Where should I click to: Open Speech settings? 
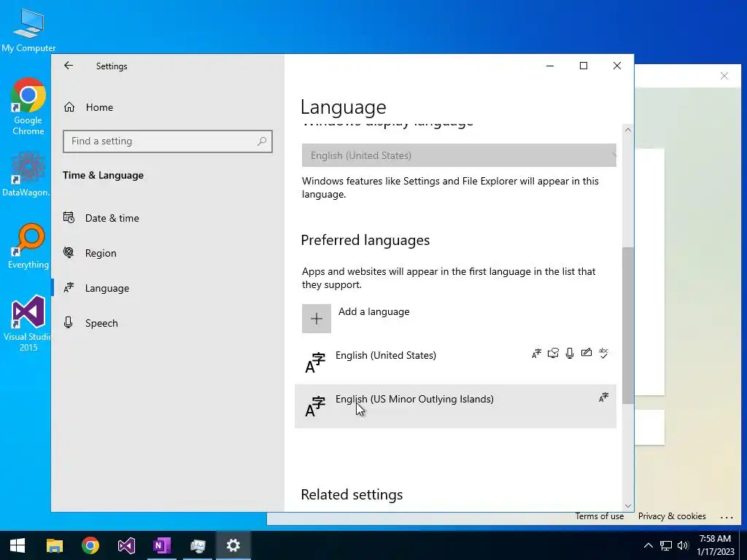pyautogui.click(x=101, y=323)
